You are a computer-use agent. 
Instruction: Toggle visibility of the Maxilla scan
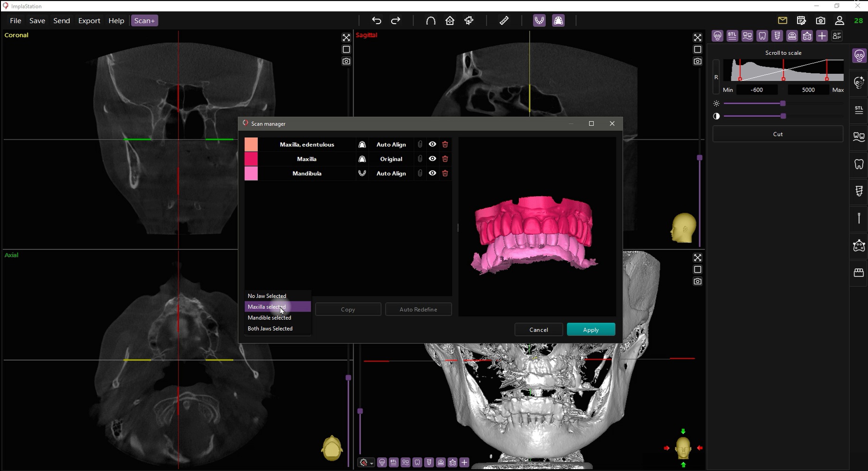tap(432, 159)
